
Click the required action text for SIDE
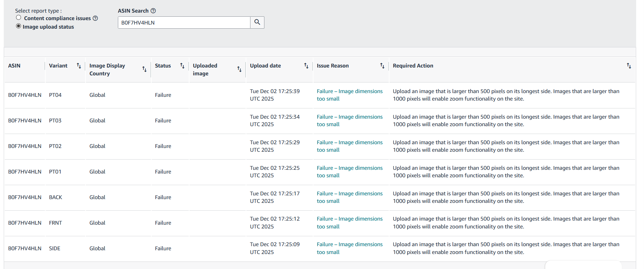coord(506,248)
